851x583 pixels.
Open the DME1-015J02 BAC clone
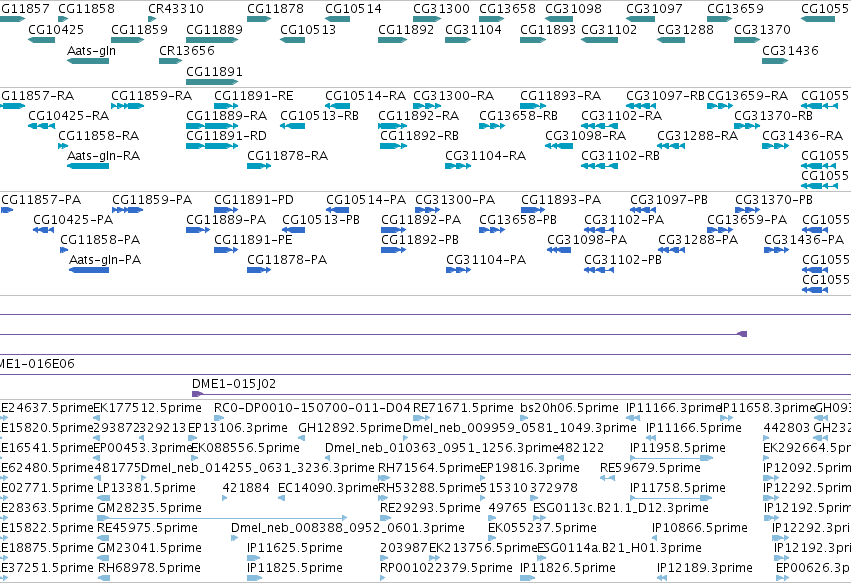click(234, 384)
